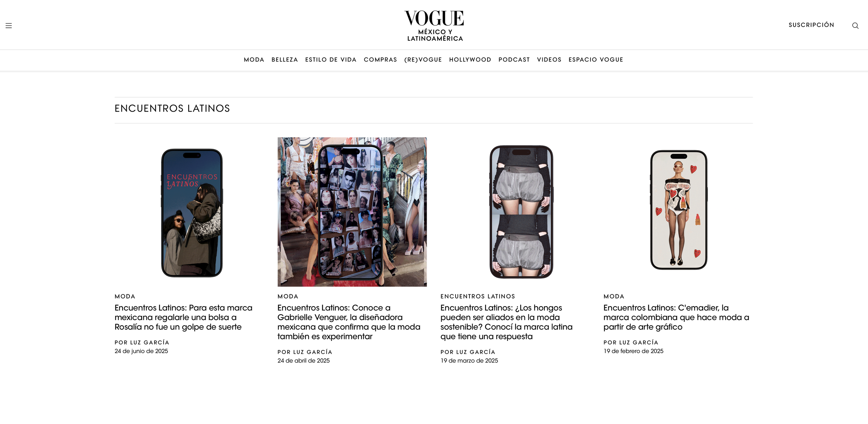Open the Videos section
The height and width of the screenshot is (424, 868).
(x=549, y=60)
